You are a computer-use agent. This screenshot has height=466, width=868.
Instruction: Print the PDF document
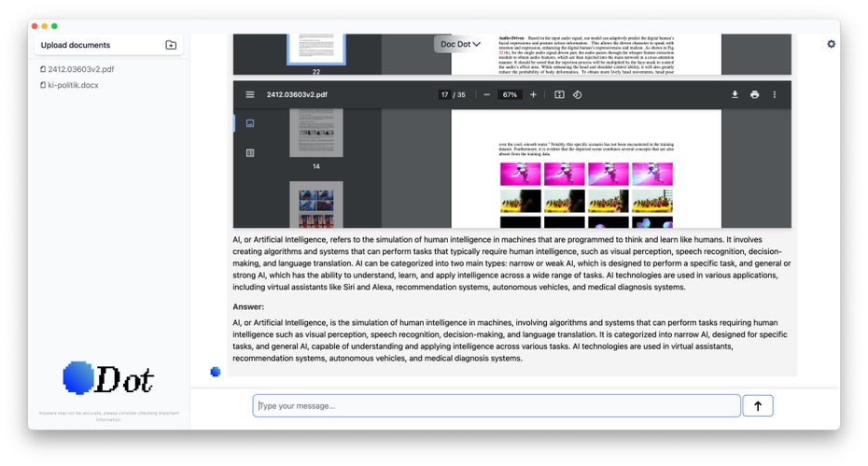[x=754, y=94]
